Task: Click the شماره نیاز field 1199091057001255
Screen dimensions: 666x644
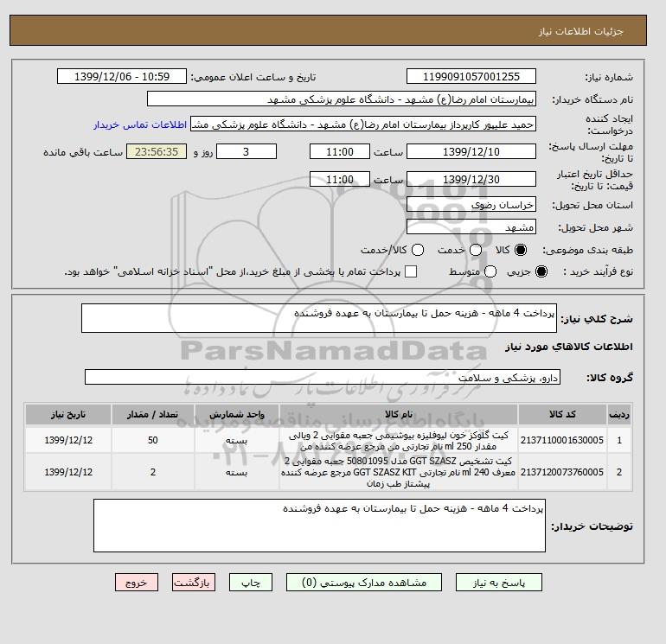Action: (471, 76)
